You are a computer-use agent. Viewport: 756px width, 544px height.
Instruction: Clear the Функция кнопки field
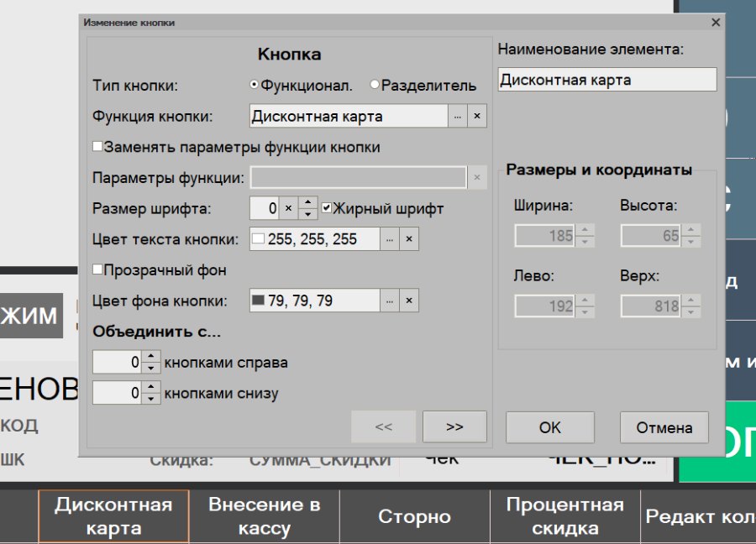[x=477, y=116]
